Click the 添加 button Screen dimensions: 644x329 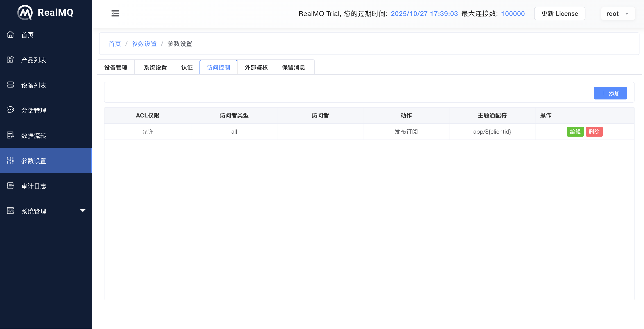click(610, 93)
